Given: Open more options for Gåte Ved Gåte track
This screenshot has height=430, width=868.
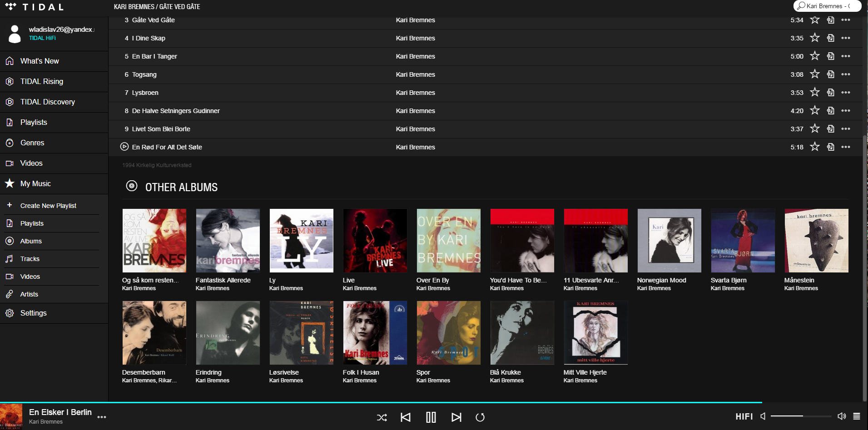Looking at the screenshot, I should (x=845, y=20).
